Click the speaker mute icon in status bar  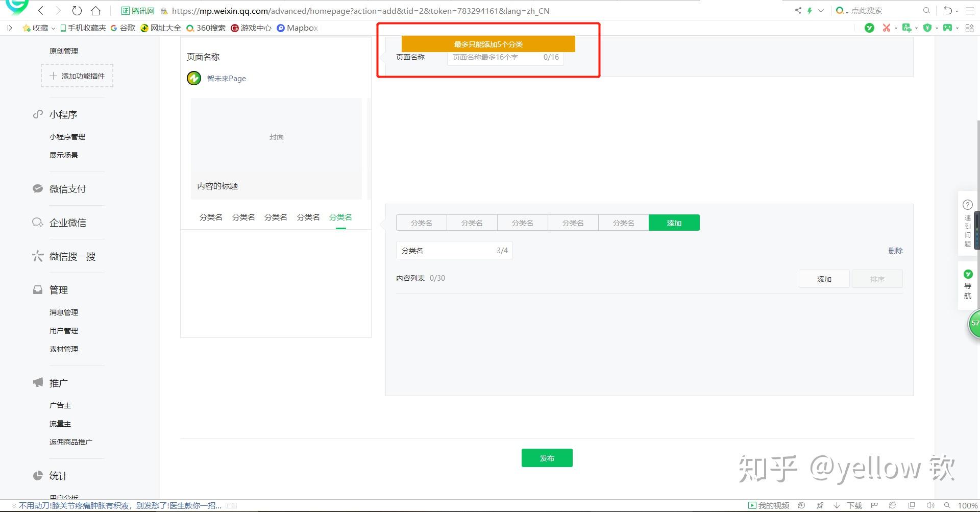pyautogui.click(x=930, y=505)
